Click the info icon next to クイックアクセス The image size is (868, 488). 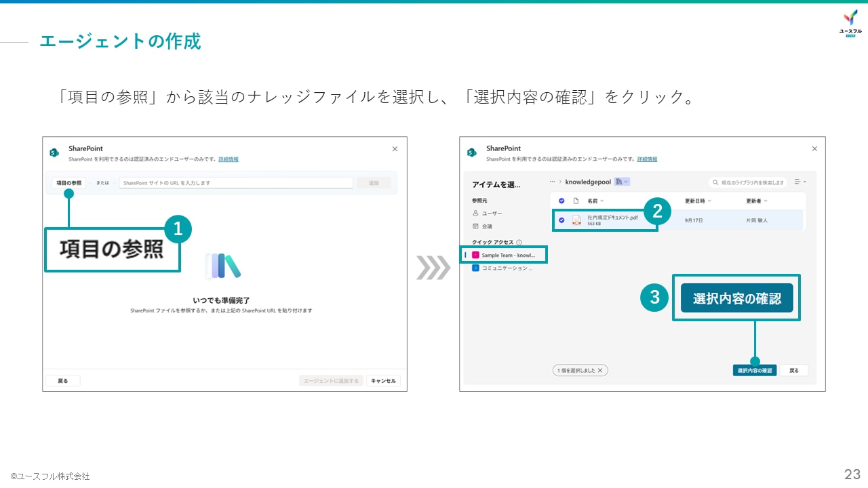519,241
